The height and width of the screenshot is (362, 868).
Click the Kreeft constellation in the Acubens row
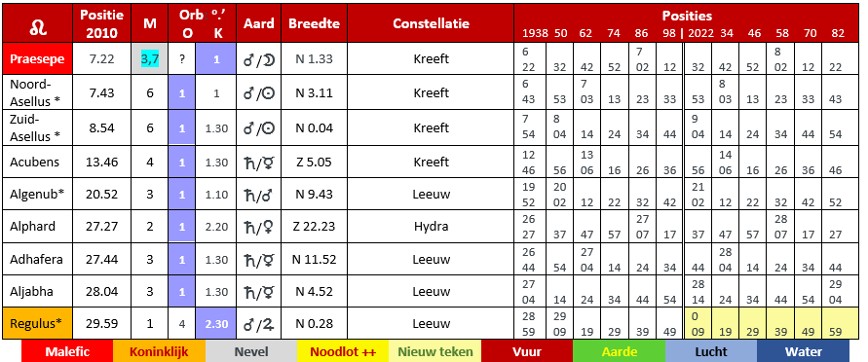(x=431, y=162)
